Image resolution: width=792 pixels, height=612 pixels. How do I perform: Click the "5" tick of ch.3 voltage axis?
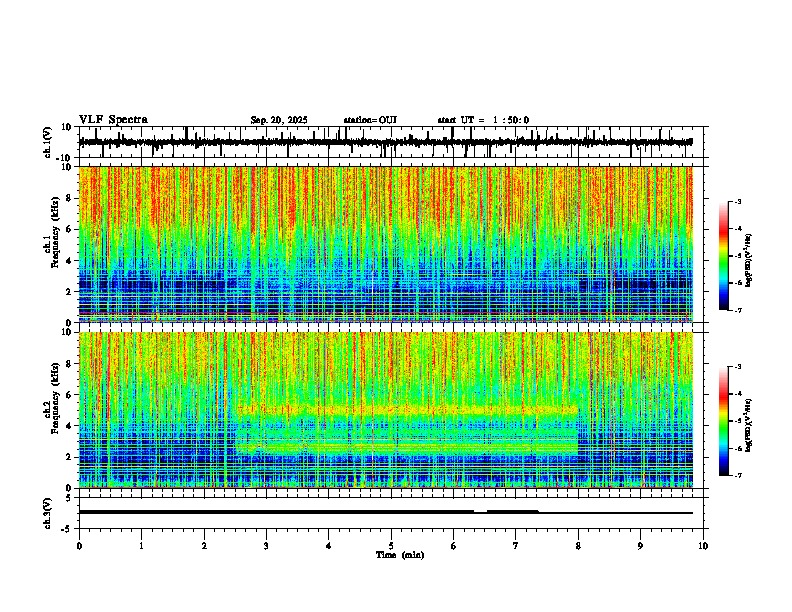click(x=69, y=498)
